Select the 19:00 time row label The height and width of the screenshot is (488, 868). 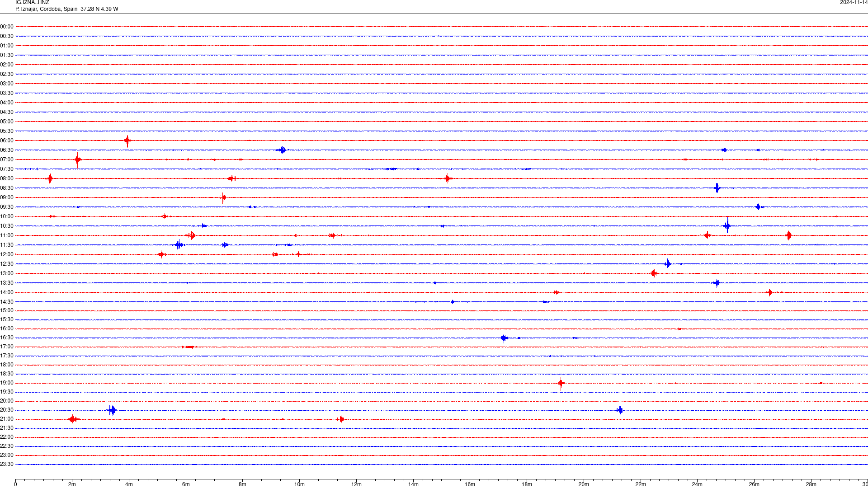click(x=7, y=383)
